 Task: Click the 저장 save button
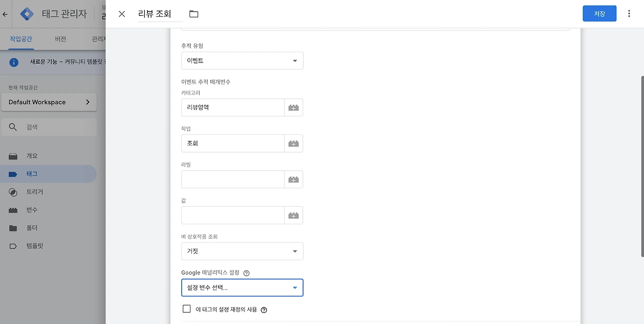pyautogui.click(x=599, y=14)
